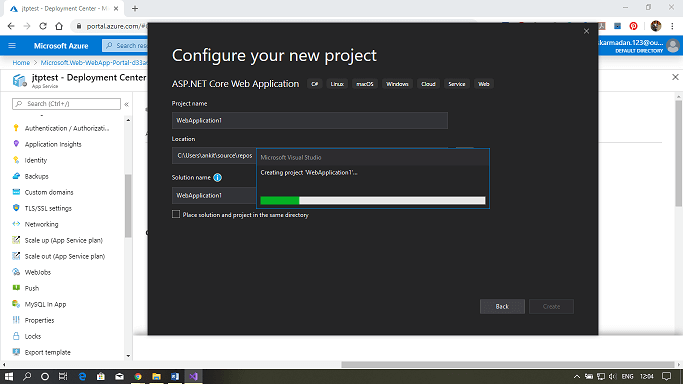Open Visual Studio from the taskbar

(193, 376)
